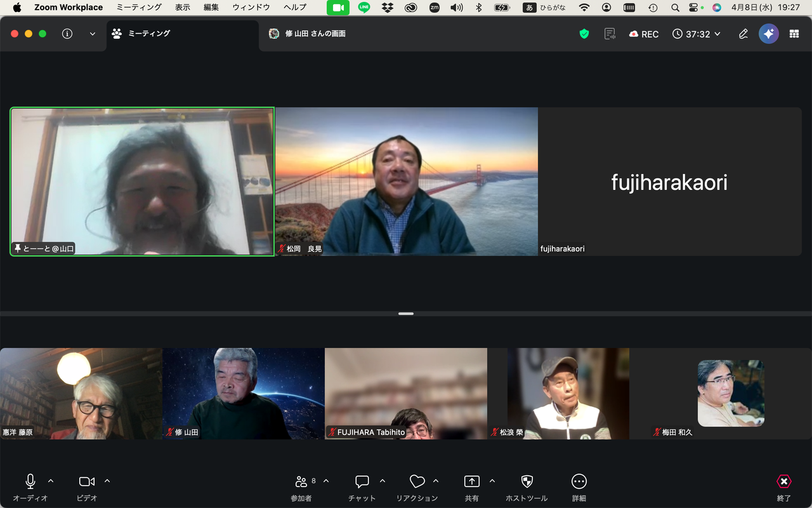Open the 表示 menu
812x508 pixels.
[183, 8]
